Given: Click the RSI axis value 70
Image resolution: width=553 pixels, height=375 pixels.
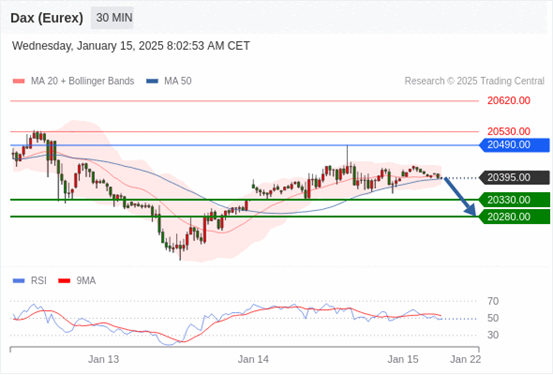Looking at the screenshot, I should click(x=493, y=301).
